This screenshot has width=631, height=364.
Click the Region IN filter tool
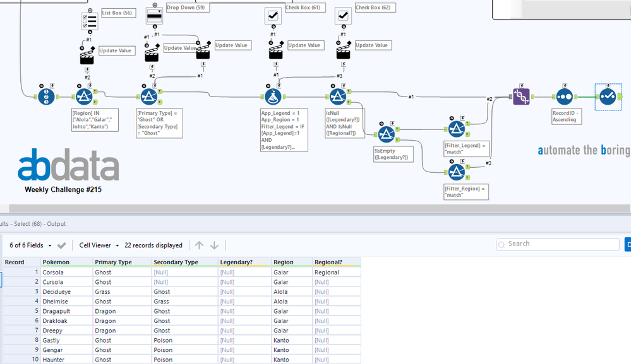(x=84, y=97)
